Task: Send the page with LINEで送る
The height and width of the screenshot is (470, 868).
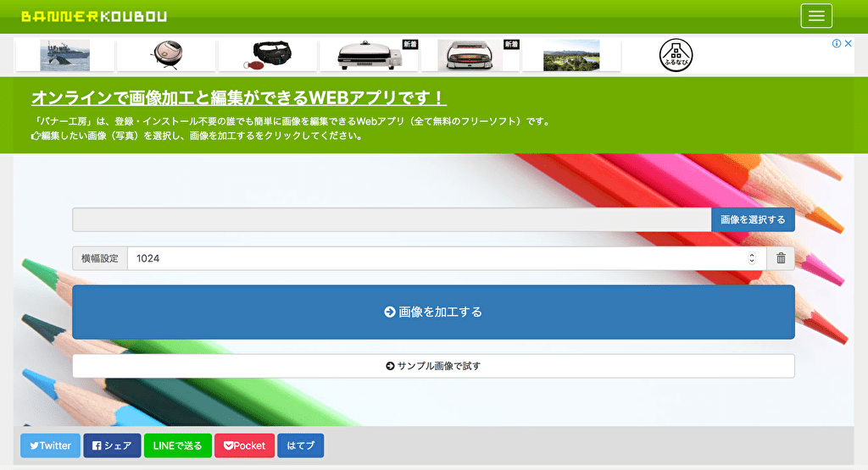Action: 178,445
